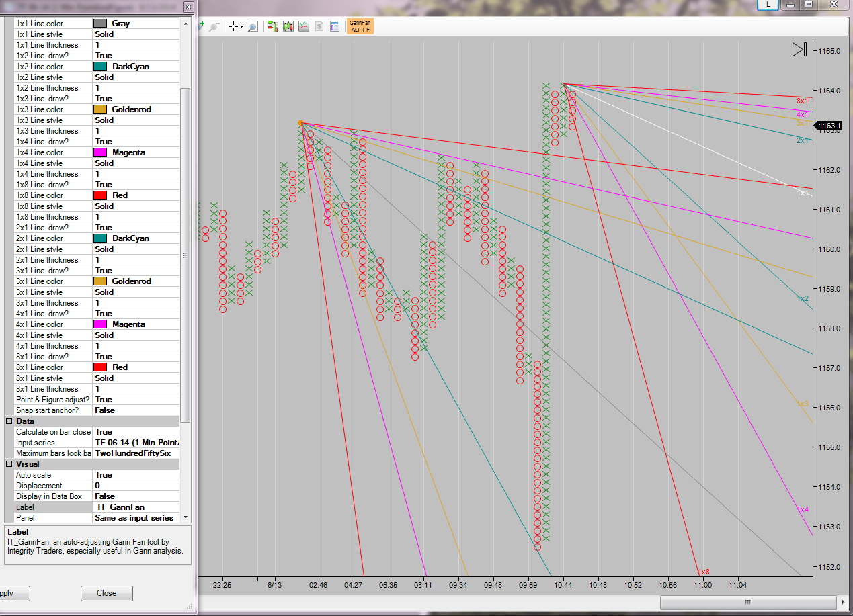Click property grid scrollbar down arrow

(x=186, y=518)
